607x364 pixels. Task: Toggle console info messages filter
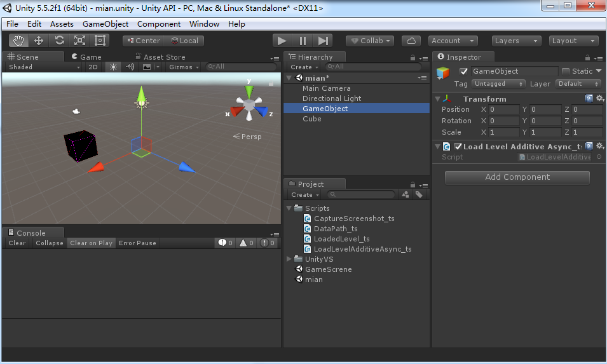coord(225,243)
